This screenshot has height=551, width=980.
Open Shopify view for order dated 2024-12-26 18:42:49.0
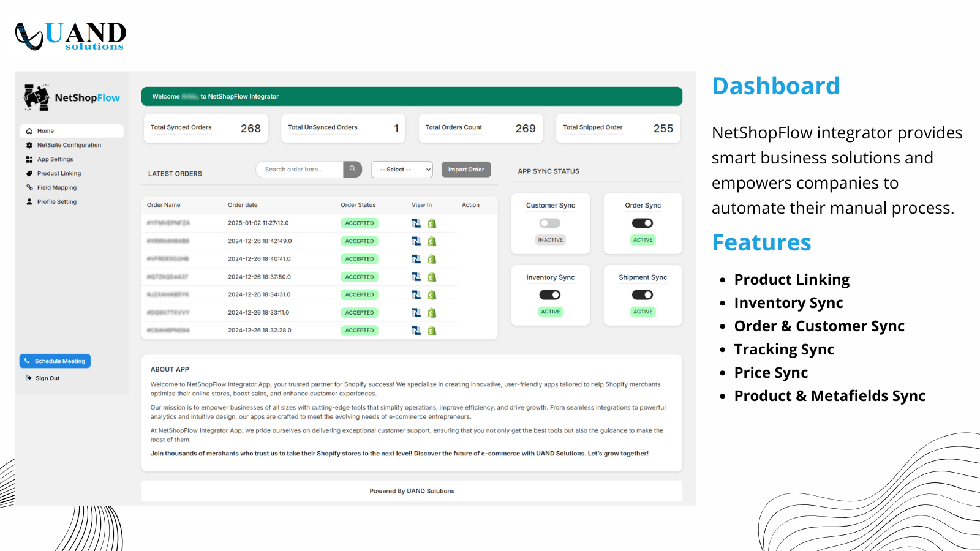(432, 241)
